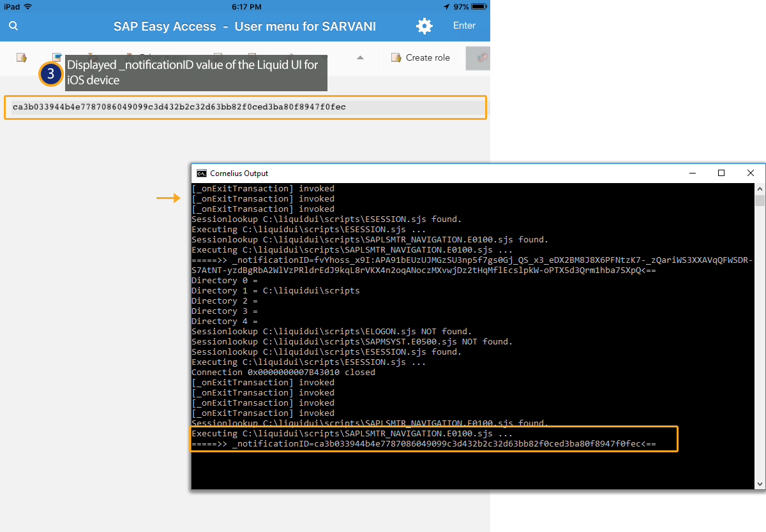
Task: Click the Cornelius Output scrollbar down arrow
Action: click(x=760, y=484)
